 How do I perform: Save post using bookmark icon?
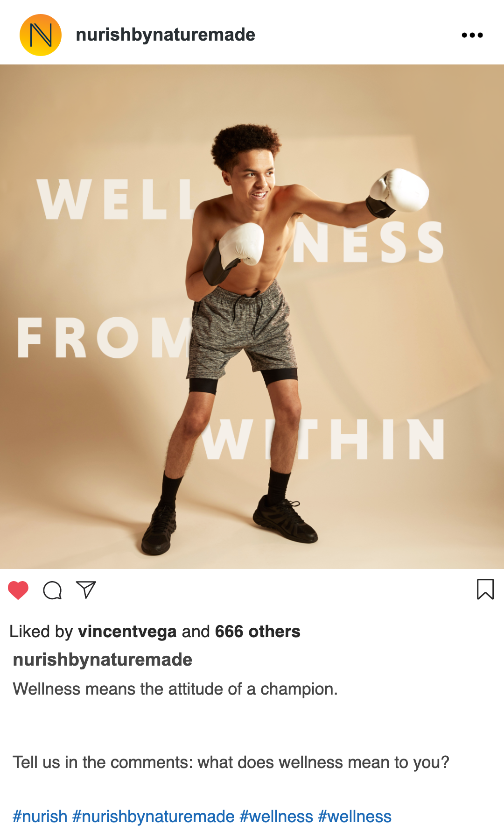pyautogui.click(x=485, y=589)
